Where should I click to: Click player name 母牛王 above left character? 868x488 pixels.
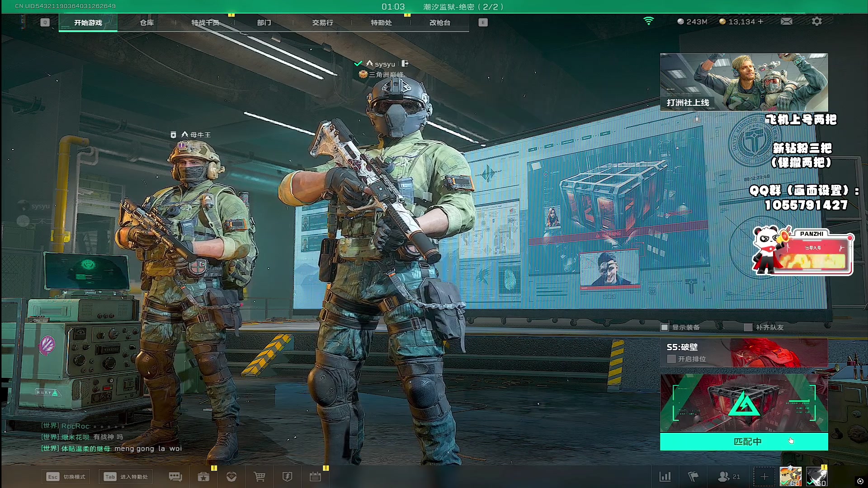(200, 135)
